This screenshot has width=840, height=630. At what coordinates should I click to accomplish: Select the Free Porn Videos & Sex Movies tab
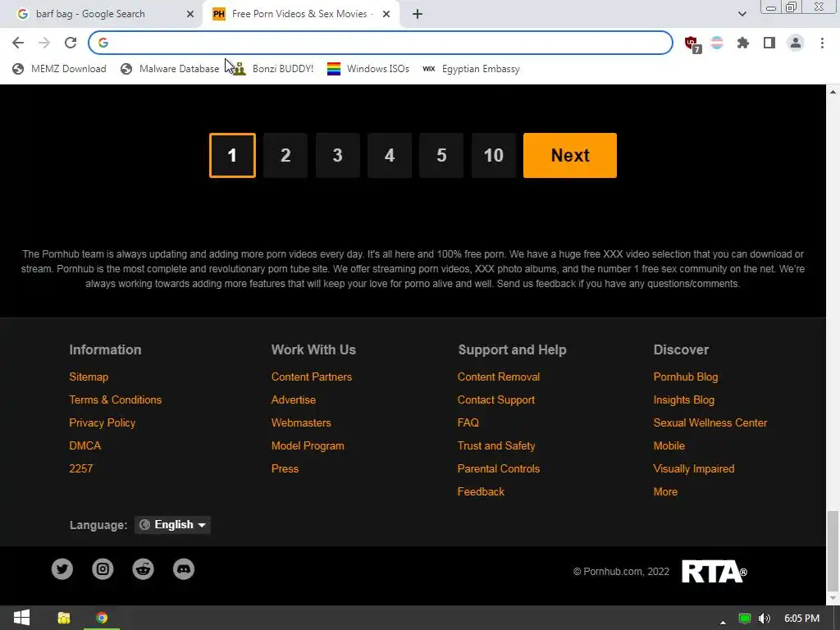[x=300, y=14]
